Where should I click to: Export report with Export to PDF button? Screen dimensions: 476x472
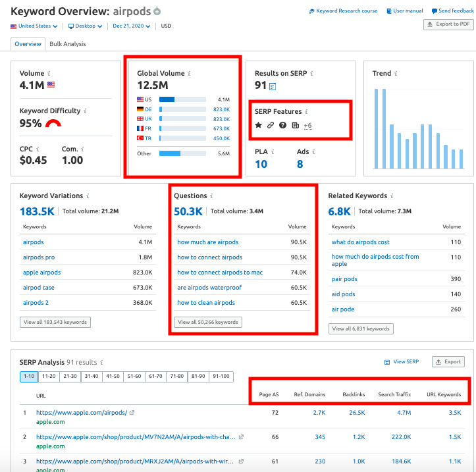tap(448, 24)
